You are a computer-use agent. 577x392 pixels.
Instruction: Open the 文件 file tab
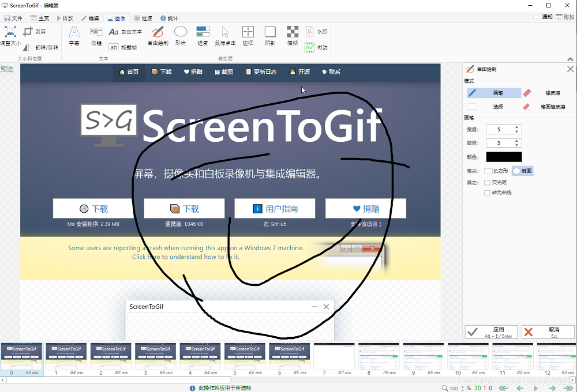(x=13, y=18)
